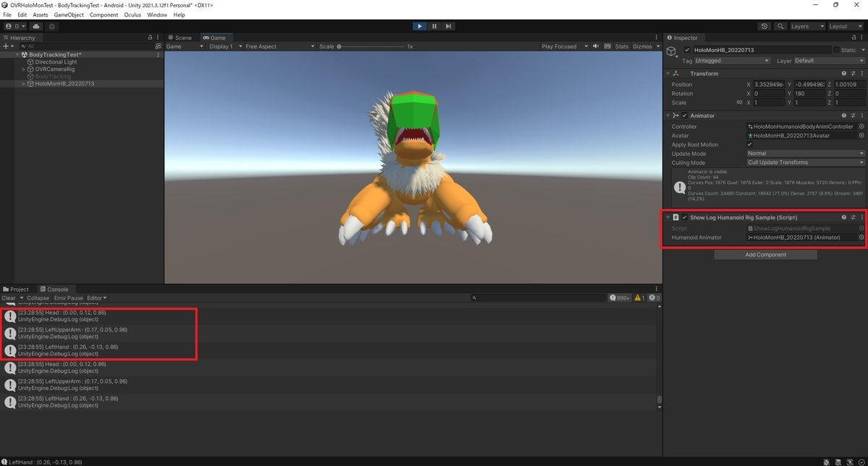Toggle the Animator component enabled checkbox
The image size is (868, 466).
(684, 116)
